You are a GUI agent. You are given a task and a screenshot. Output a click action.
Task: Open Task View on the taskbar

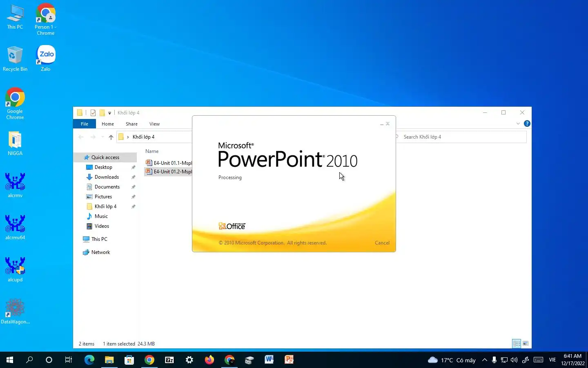pyautogui.click(x=69, y=360)
